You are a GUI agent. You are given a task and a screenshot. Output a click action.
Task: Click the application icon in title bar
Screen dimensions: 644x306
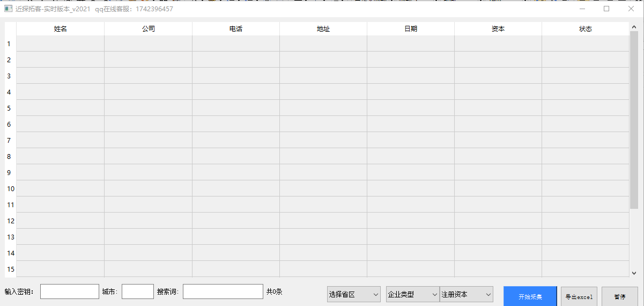8,9
